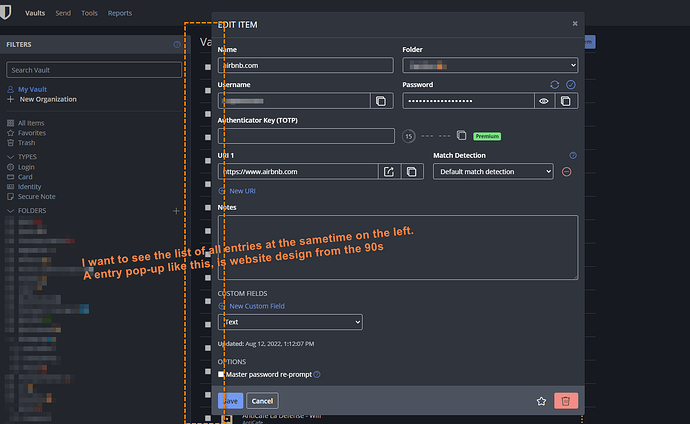Image resolution: width=690 pixels, height=424 pixels.
Task: Click New Organization
Action: [x=48, y=99]
